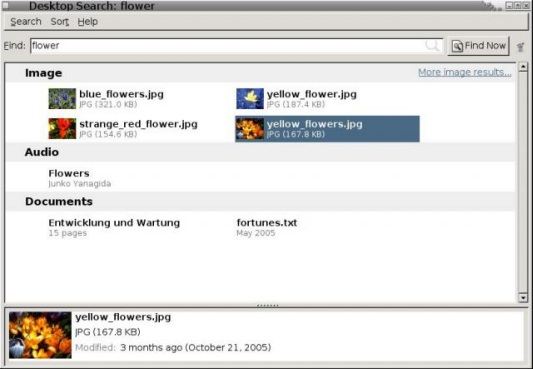Click the Documents category header
The height and width of the screenshot is (369, 533).
click(x=59, y=201)
